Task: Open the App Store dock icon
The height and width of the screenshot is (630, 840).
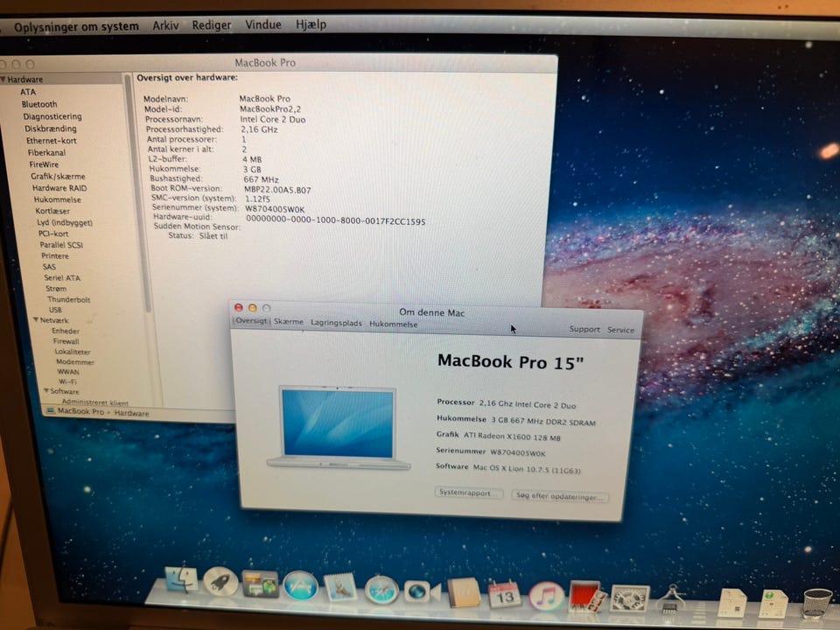Action: pyautogui.click(x=300, y=585)
